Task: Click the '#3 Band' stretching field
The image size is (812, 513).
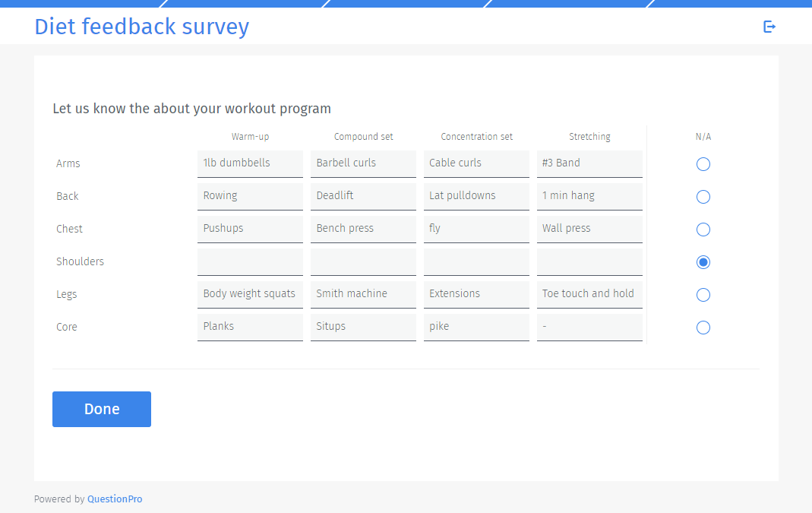Action: coord(589,163)
